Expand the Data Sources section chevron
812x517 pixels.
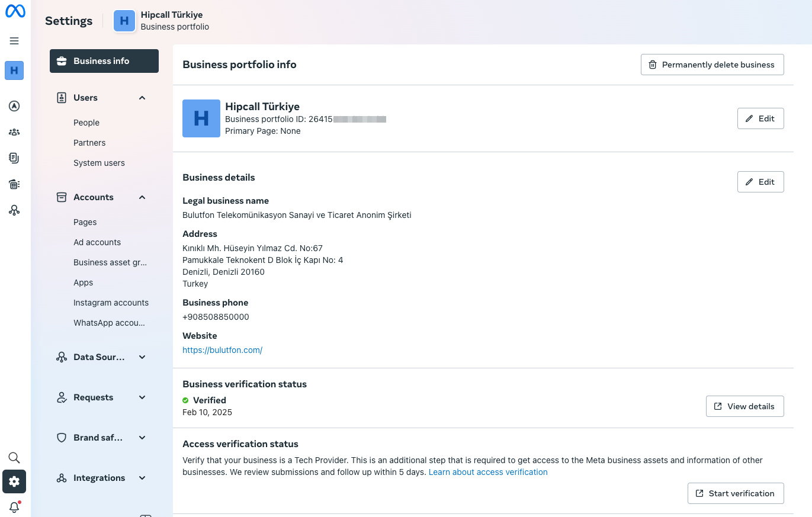[x=142, y=357]
